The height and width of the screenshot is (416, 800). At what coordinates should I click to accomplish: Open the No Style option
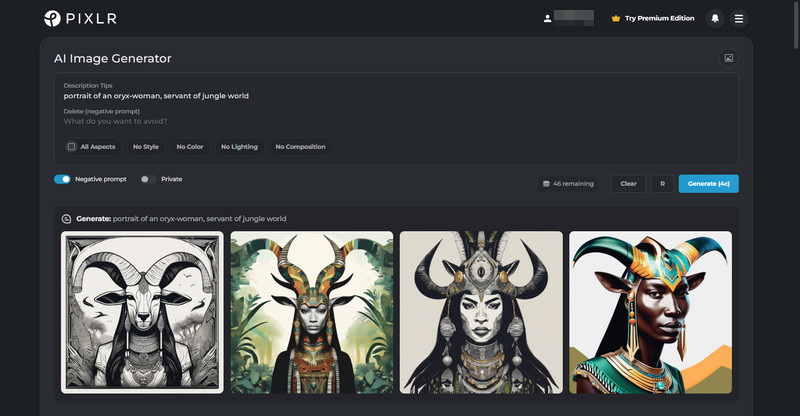point(146,146)
